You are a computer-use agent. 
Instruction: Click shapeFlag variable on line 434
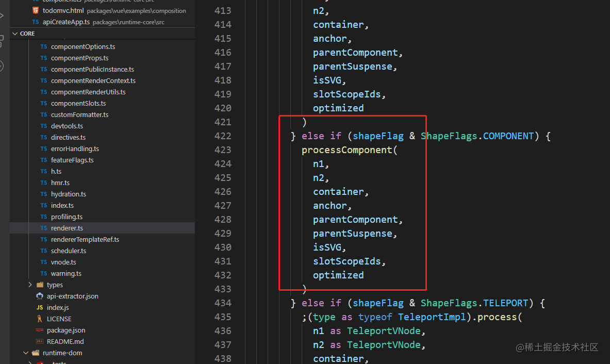(x=378, y=303)
